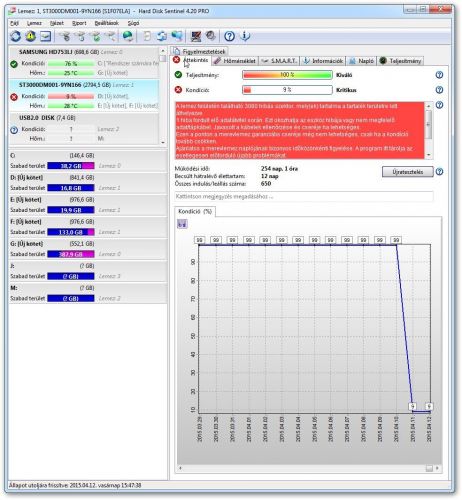Click help icon next to Kondíció Kritikus bar

[439, 90]
